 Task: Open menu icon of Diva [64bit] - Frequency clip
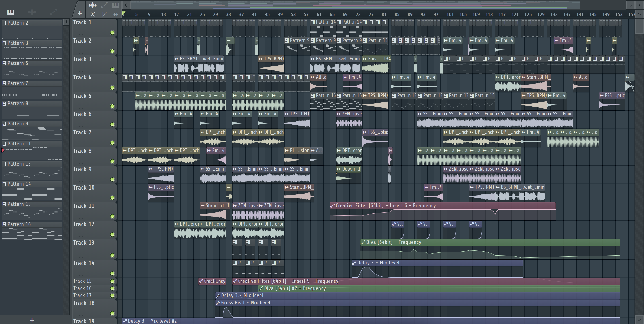click(x=363, y=242)
